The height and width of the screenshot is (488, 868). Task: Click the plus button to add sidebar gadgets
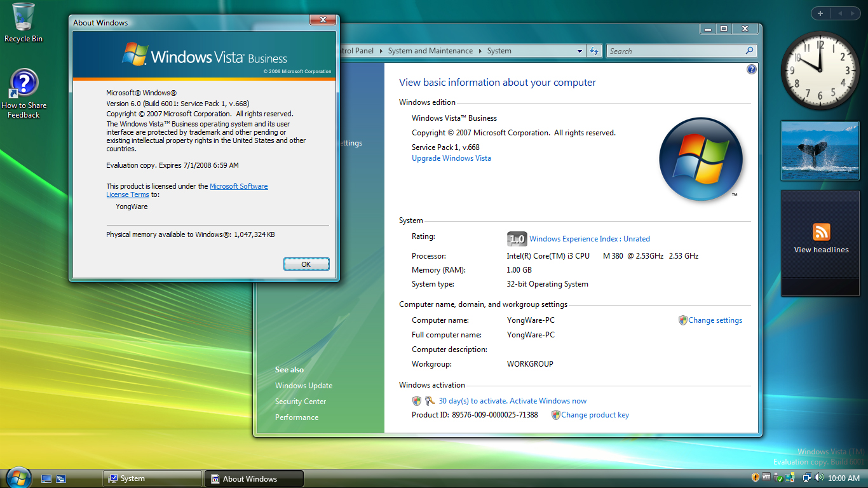coord(820,13)
